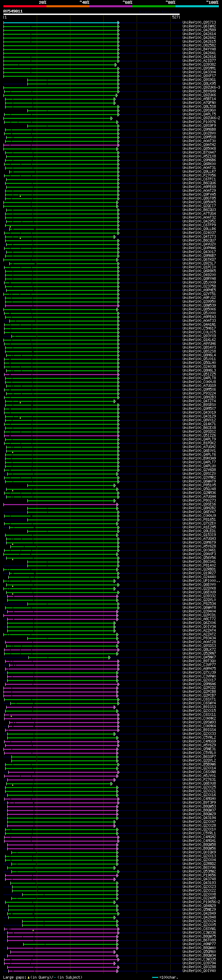Open hit UniRef100_Q6IWM2
The width and height of the screenshot is (222, 980).
[x=199, y=26]
